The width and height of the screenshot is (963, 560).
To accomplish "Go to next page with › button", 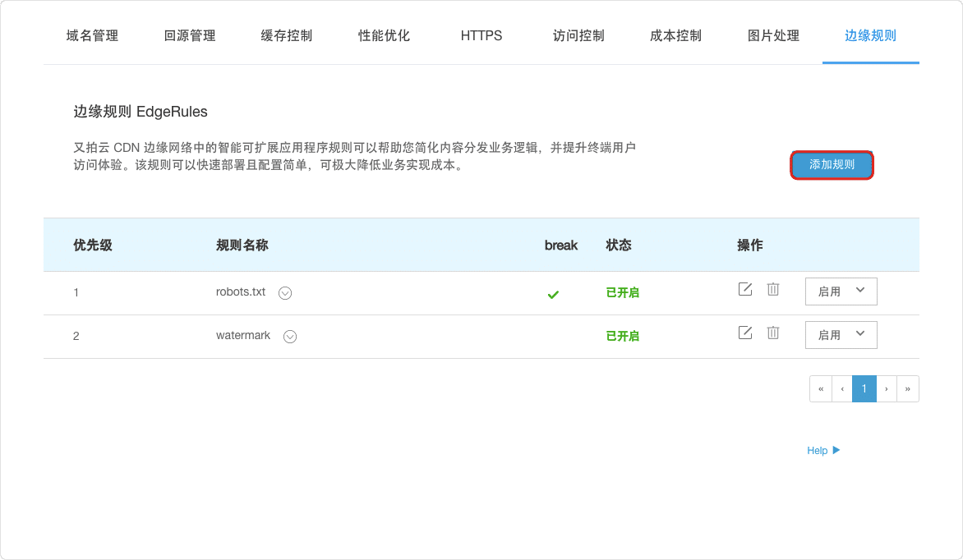I will pyautogui.click(x=887, y=388).
